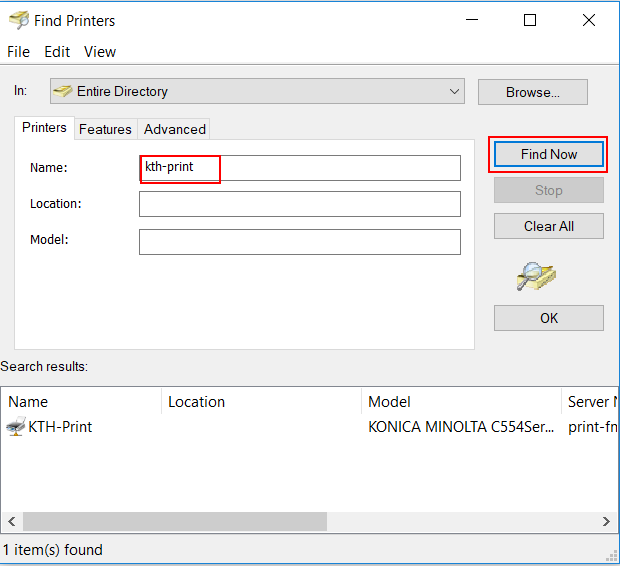Click the Find Now button
This screenshot has width=620, height=566.
[x=548, y=154]
